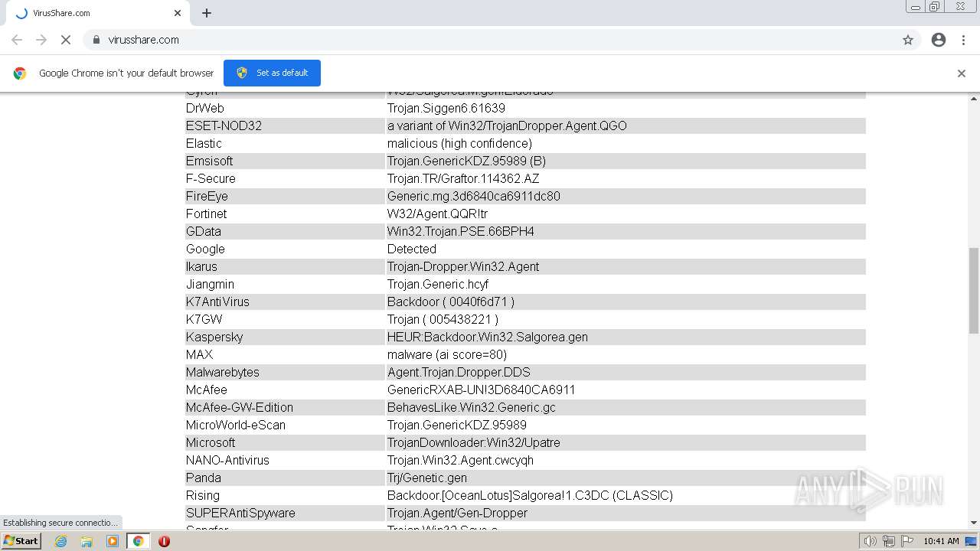Image resolution: width=980 pixels, height=551 pixels.
Task: Select Panda vendor cell
Action: point(284,478)
